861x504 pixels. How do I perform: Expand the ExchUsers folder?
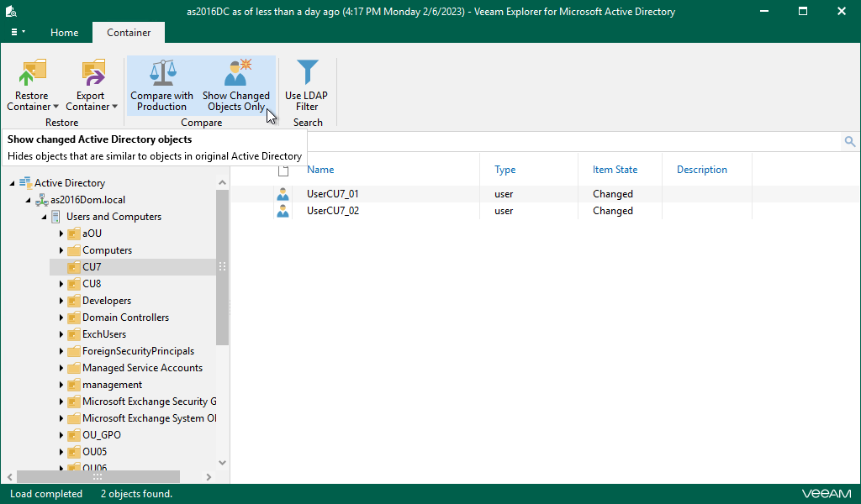(x=61, y=334)
